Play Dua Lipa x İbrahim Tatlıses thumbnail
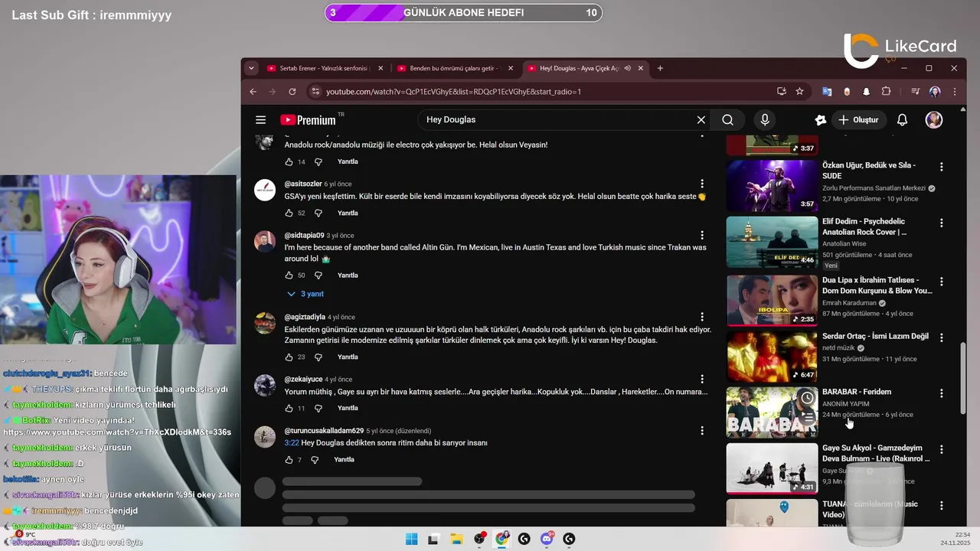Image resolution: width=980 pixels, height=551 pixels. pos(772,300)
